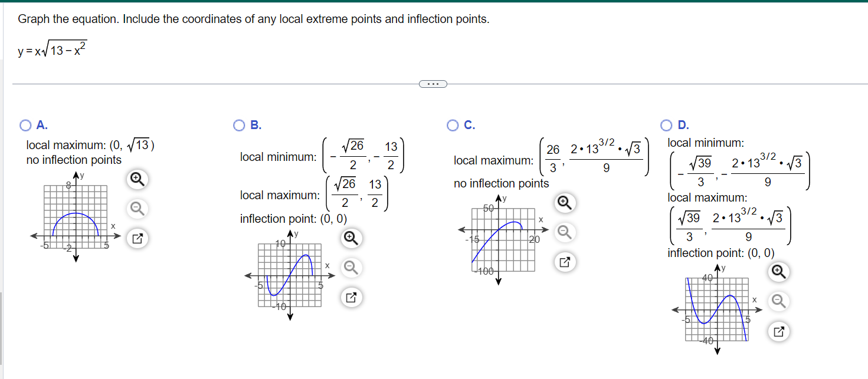Click the zoom-out magnifier under option D

tap(778, 301)
